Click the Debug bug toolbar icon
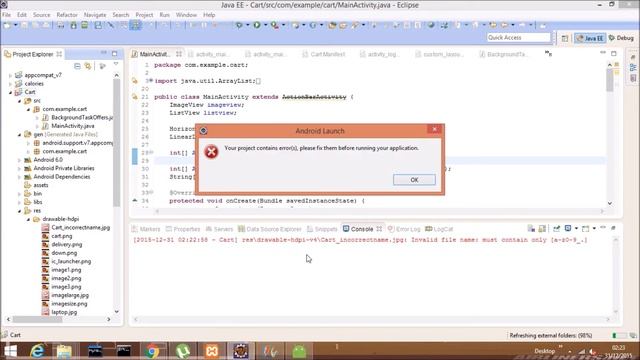The height and width of the screenshot is (360, 640). 239,25
